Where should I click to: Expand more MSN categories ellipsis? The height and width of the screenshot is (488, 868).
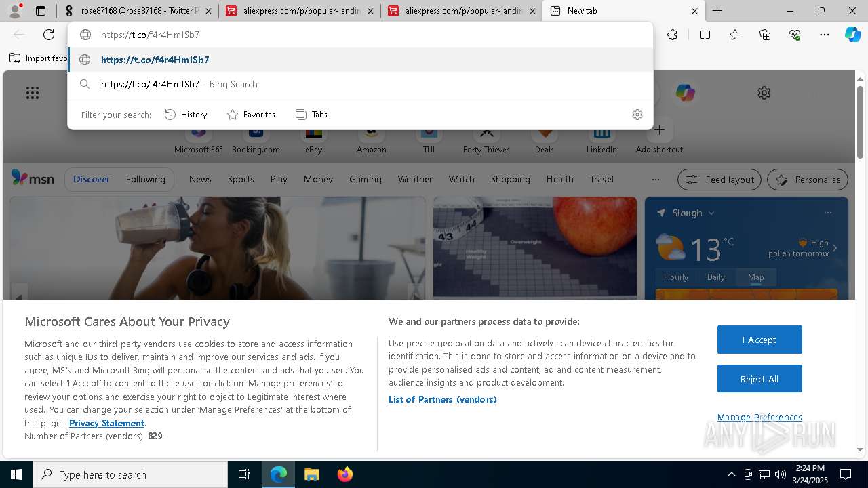pyautogui.click(x=655, y=180)
